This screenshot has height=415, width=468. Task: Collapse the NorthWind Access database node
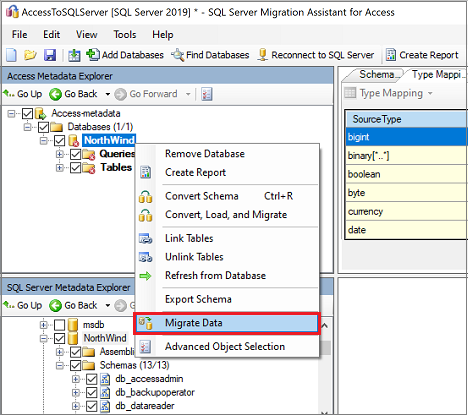coord(43,141)
